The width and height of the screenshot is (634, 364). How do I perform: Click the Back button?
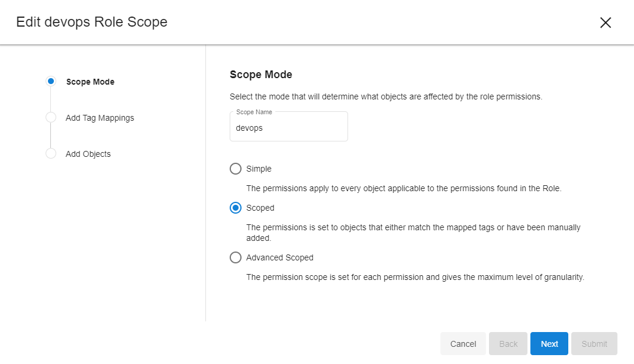tap(508, 344)
